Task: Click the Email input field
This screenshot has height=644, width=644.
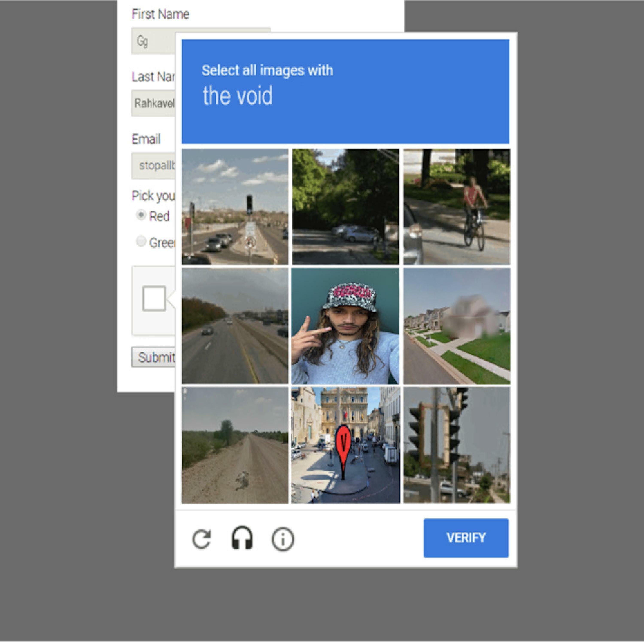Action: 153,165
